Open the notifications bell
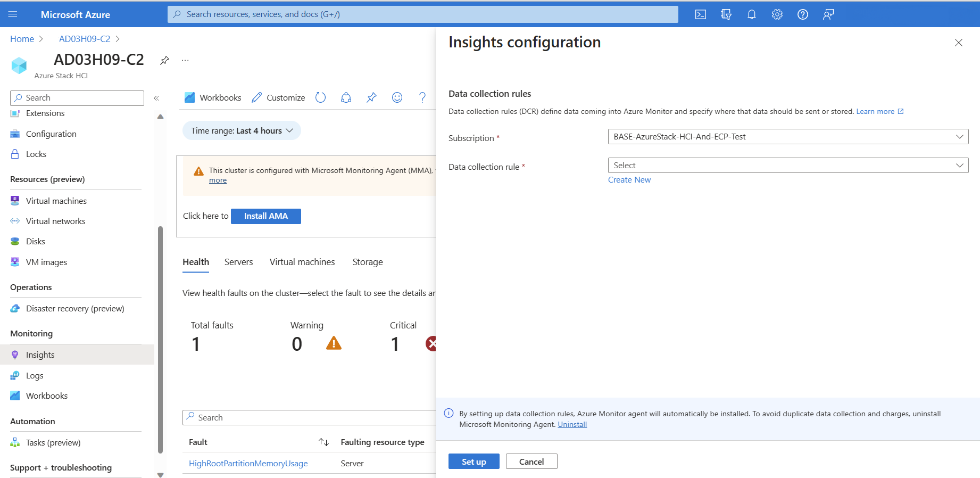 point(752,14)
